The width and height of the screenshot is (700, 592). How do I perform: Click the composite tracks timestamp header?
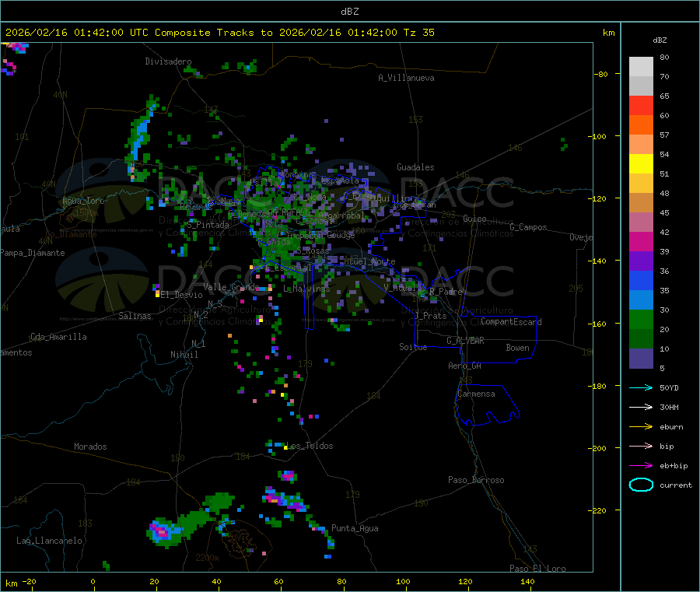pos(219,33)
